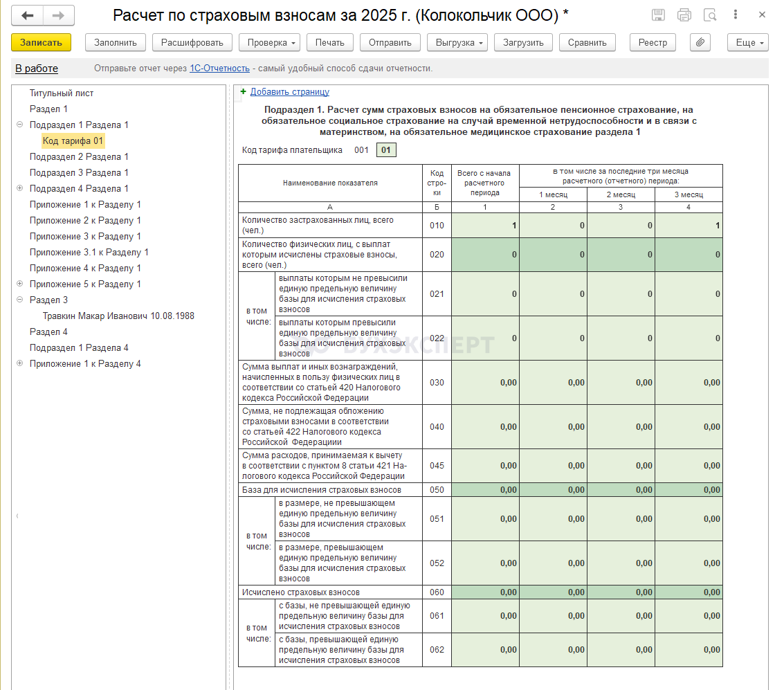Expand the Подраздел 4 Раздела 1 node
784x690 pixels.
pos(19,189)
